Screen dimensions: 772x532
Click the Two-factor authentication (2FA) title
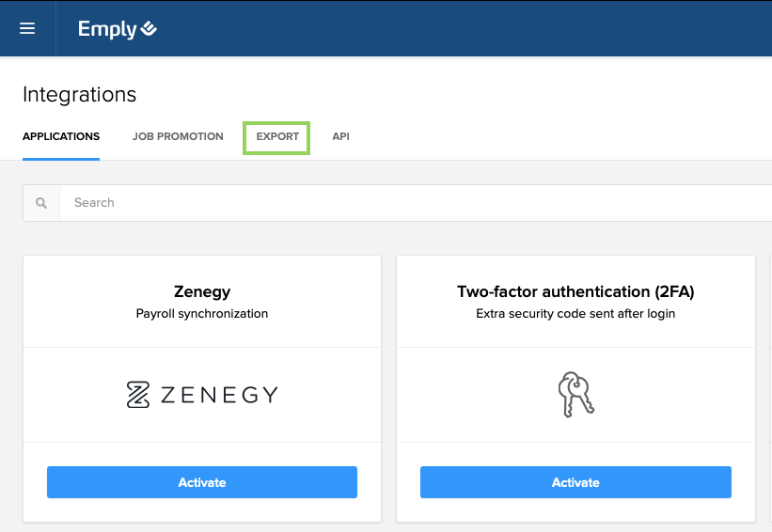575,291
